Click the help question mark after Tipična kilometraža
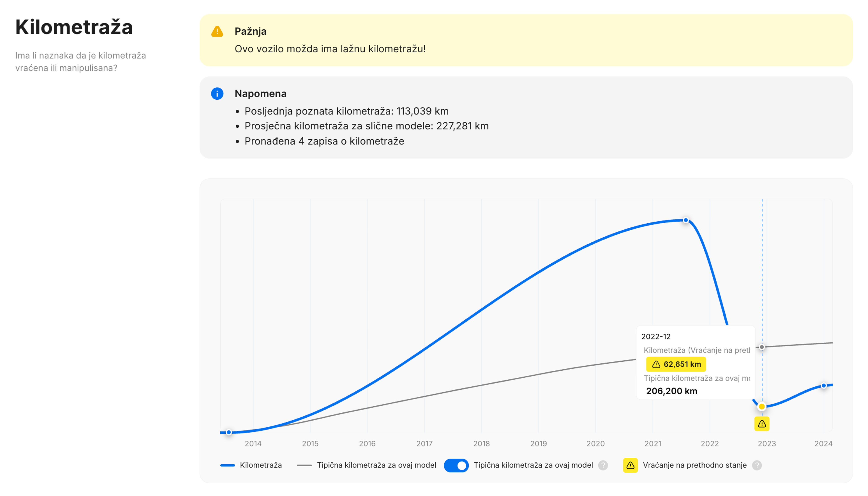The height and width of the screenshot is (496, 868). coord(603,465)
